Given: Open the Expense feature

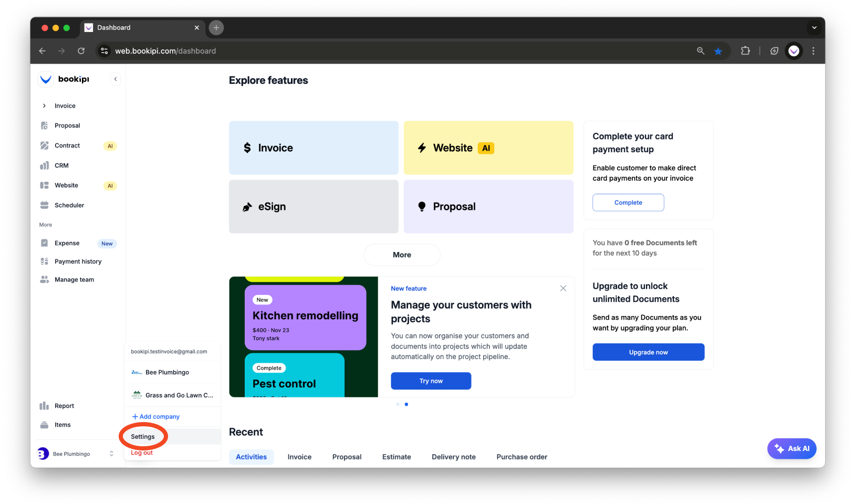Looking at the screenshot, I should (66, 243).
